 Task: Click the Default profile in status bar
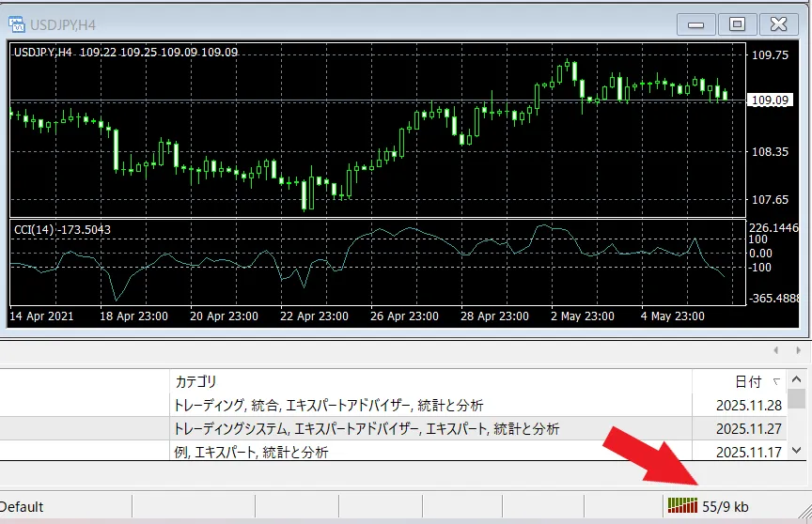coord(22,507)
